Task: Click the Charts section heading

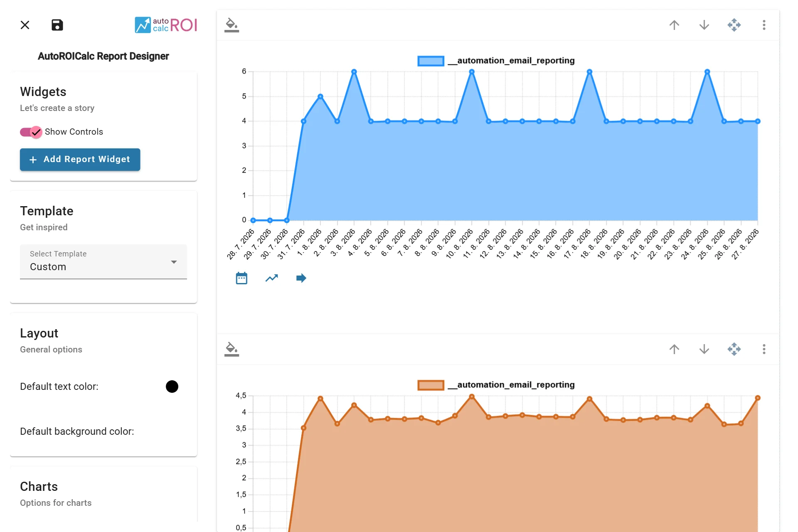Action: click(x=39, y=487)
